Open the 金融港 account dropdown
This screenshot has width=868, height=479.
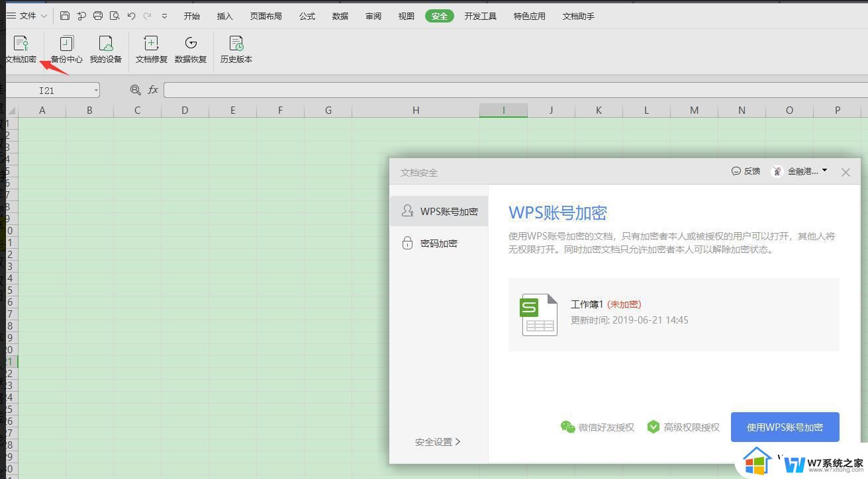tap(824, 171)
